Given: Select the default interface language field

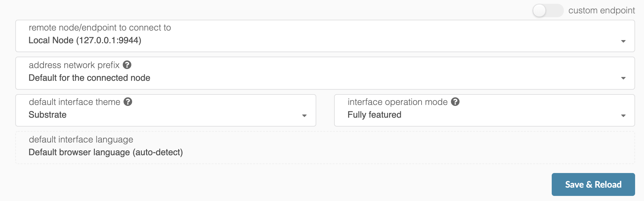Looking at the screenshot, I should pos(325,148).
